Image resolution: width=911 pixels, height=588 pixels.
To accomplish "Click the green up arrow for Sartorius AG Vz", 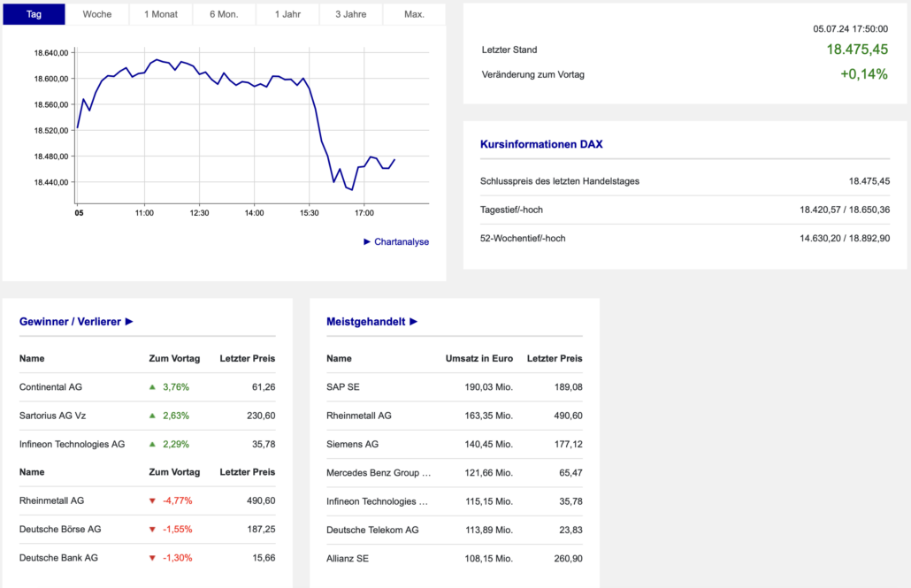I will click(x=152, y=416).
